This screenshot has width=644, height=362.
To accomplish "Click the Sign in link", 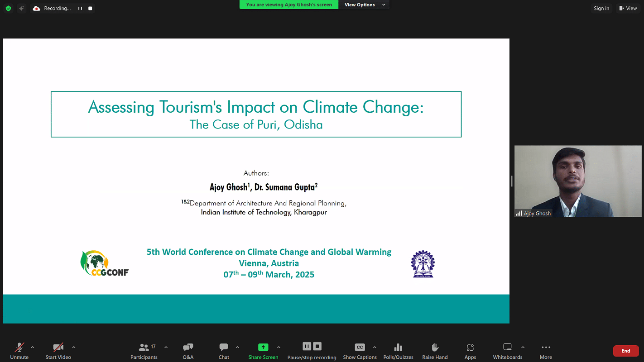I will [x=601, y=8].
